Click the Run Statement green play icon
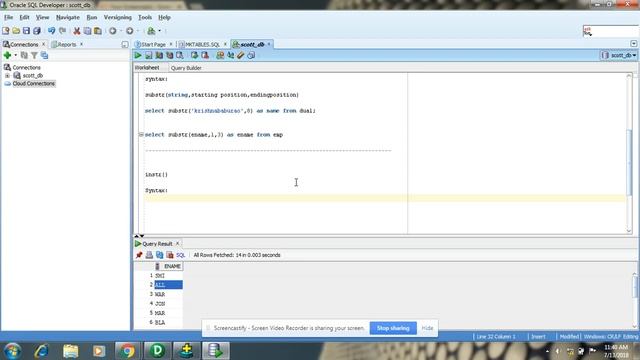This screenshot has width=640, height=360. coord(138,55)
